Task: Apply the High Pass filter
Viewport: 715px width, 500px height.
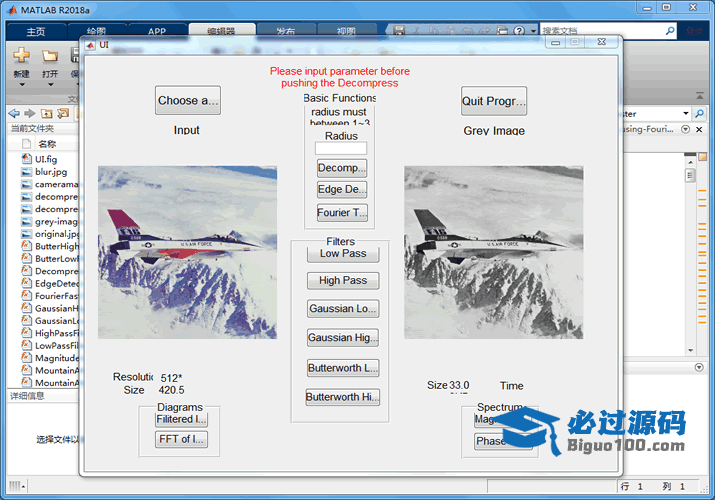Action: tap(343, 280)
